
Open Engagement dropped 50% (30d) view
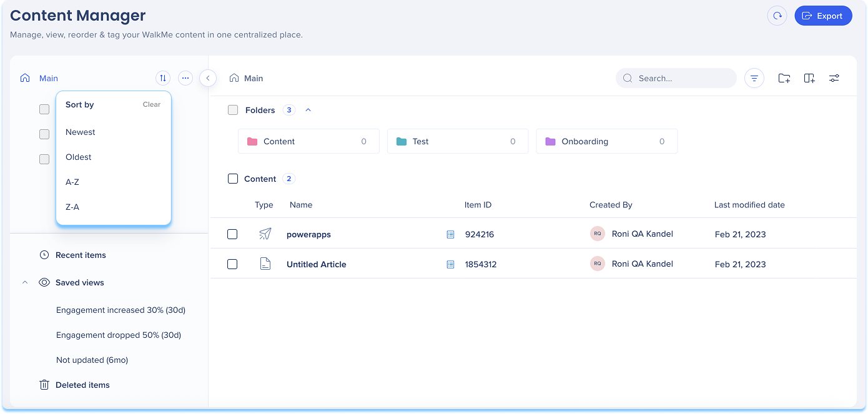pyautogui.click(x=119, y=335)
